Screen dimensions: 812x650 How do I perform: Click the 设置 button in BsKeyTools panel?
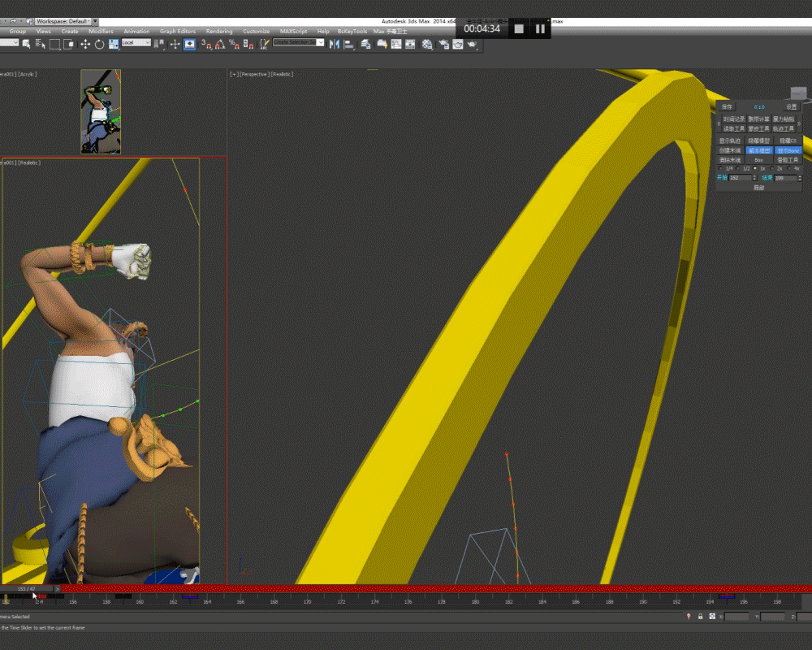pyautogui.click(x=791, y=106)
